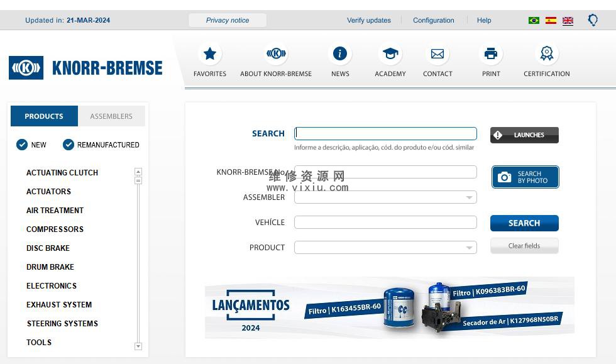Switch to the Assemblers tab

point(111,116)
